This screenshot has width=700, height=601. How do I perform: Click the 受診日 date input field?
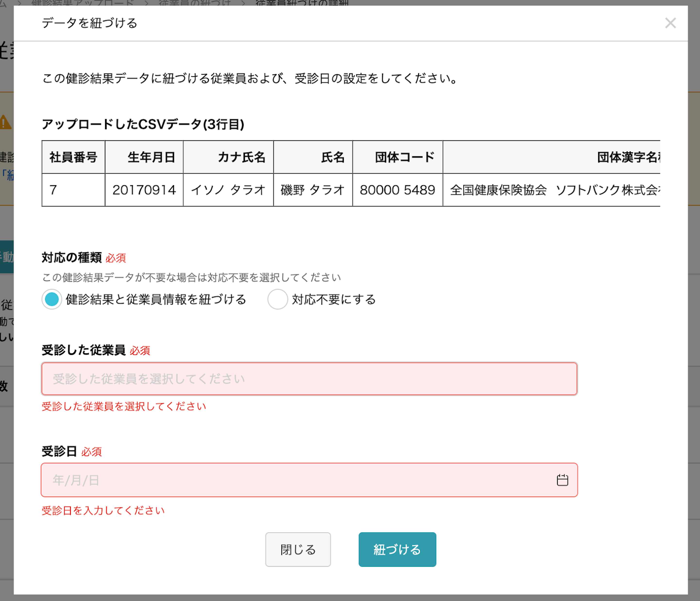pyautogui.click(x=309, y=480)
